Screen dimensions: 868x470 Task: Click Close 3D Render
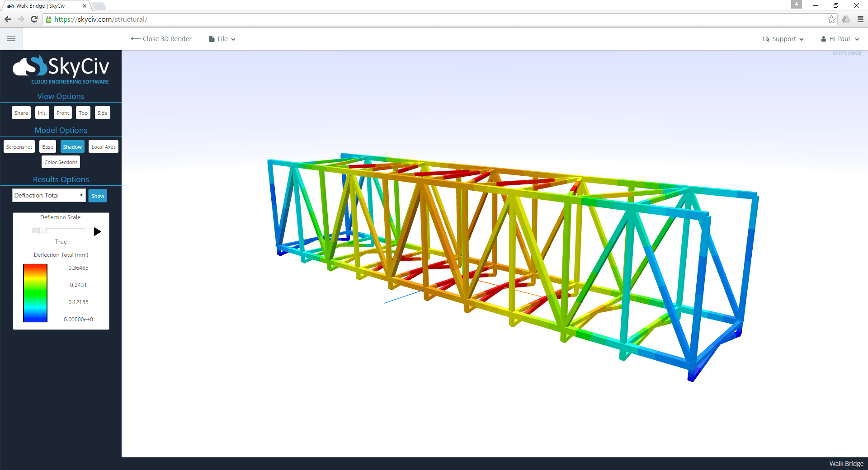pos(160,38)
